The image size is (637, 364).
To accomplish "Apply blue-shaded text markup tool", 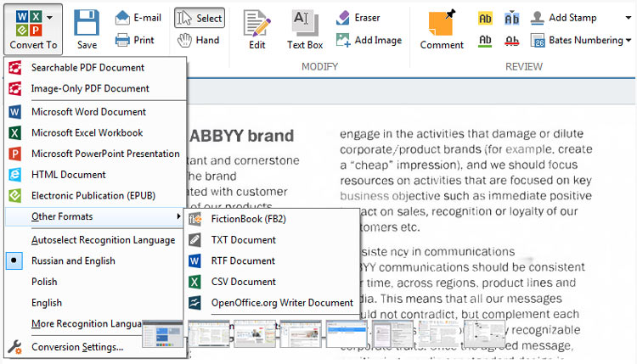I will click(511, 19).
